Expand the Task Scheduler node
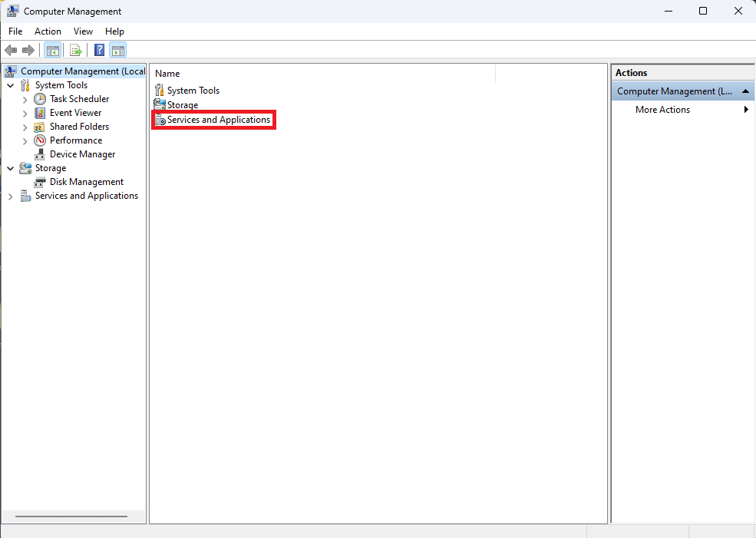Viewport: 756px width, 538px height. pyautogui.click(x=25, y=100)
